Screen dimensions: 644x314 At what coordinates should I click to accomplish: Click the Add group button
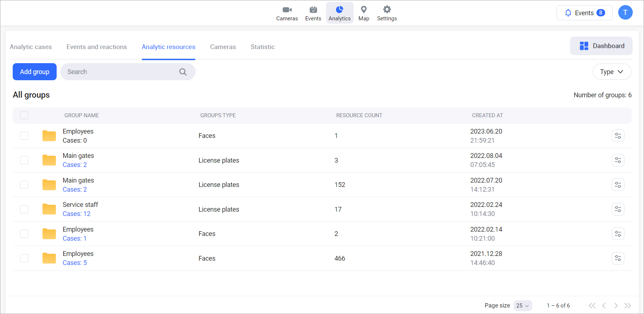coord(34,72)
